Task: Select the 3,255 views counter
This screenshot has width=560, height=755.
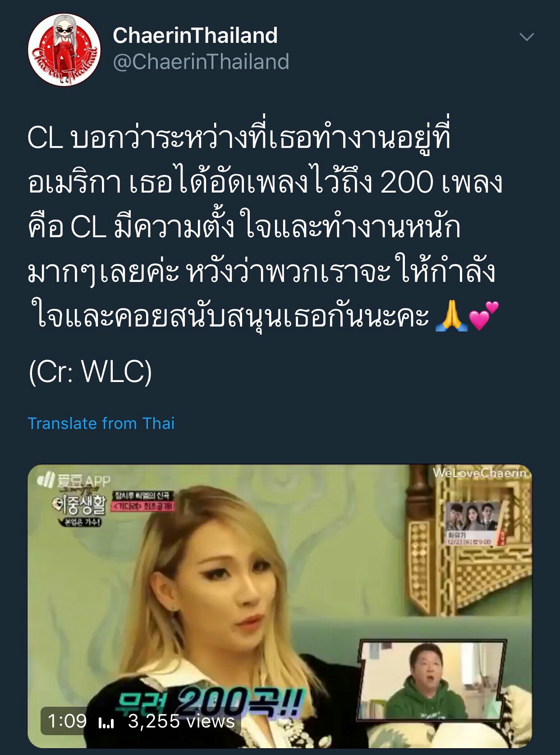Action: point(181,721)
